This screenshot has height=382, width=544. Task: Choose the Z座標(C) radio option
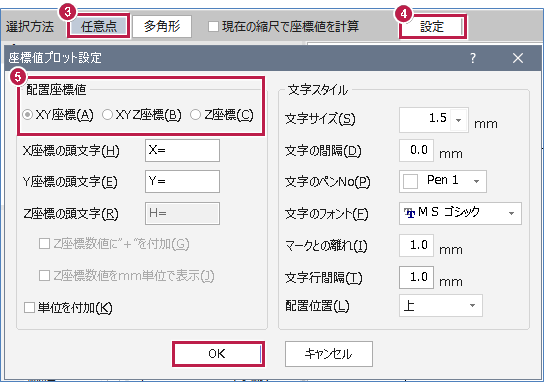(195, 115)
